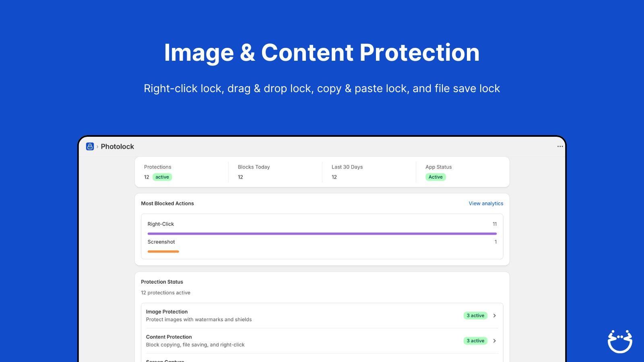Click the 3 active badge for Image Protection
Viewport: 644px width, 362px height.
[475, 316]
